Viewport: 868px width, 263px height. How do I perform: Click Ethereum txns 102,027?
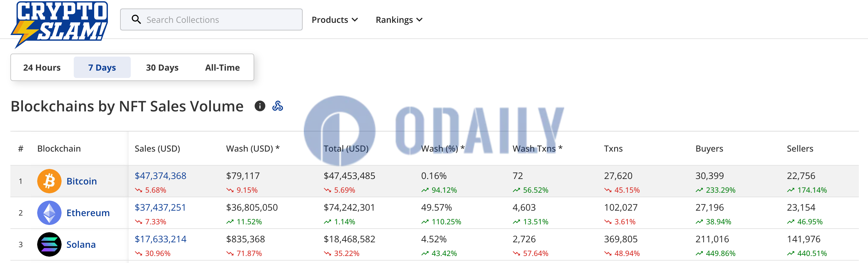pos(621,207)
